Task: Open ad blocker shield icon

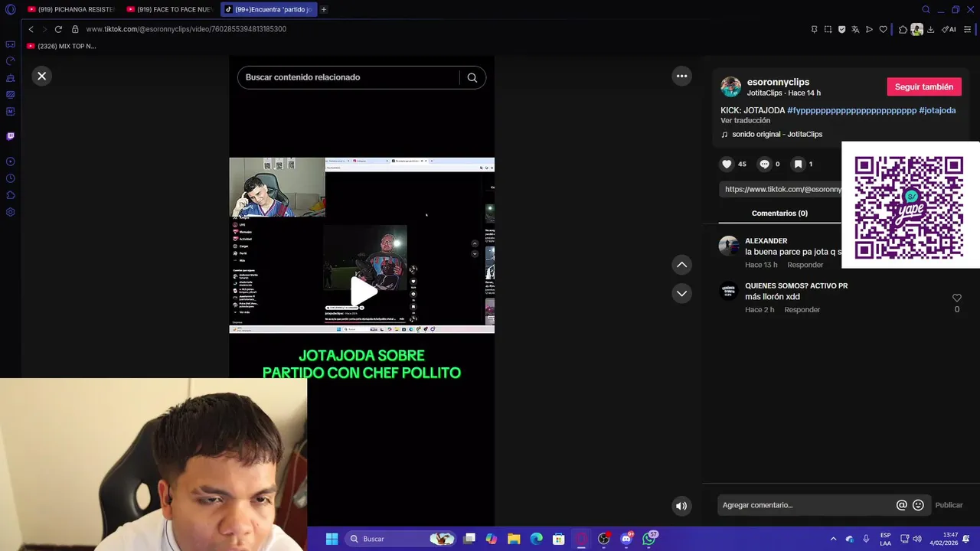Action: [841, 29]
